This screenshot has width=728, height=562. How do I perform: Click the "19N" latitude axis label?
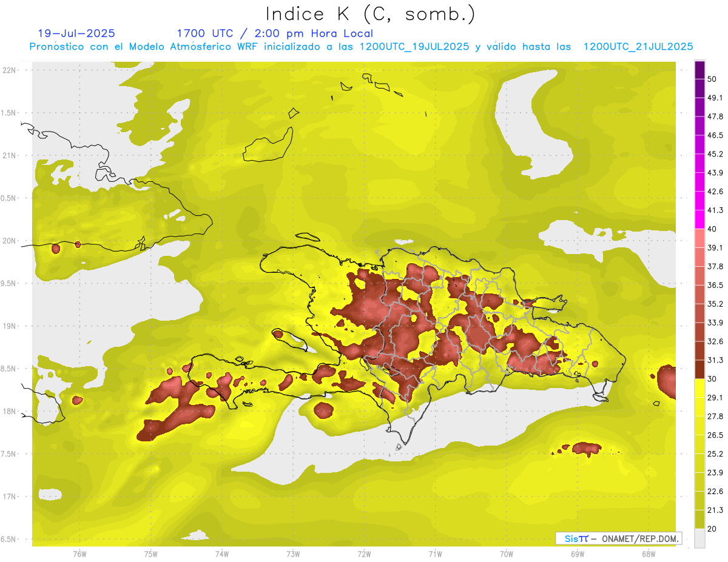click(9, 326)
